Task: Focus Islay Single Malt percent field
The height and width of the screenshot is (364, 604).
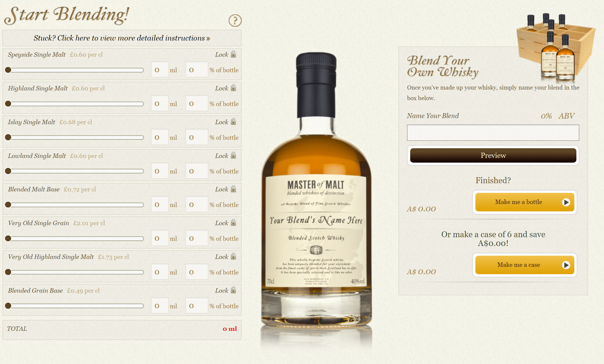Action: 197,137
